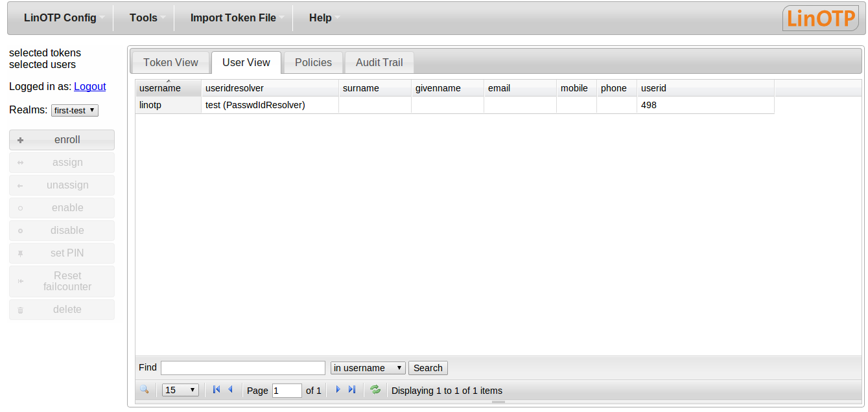This screenshot has width=868, height=412.
Task: Click the test (PasswdIdResolver) cell
Action: (x=270, y=105)
